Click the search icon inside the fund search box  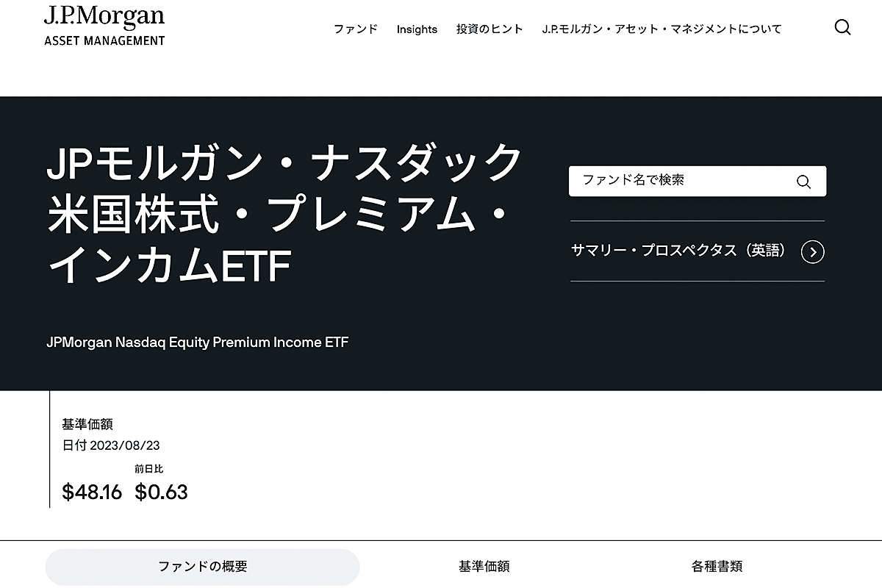803,181
